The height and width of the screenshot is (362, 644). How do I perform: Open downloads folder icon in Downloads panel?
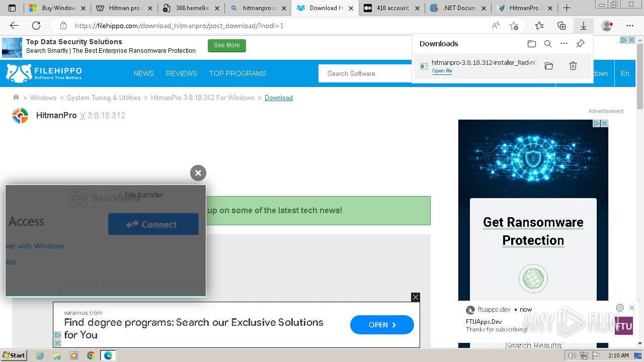point(532,44)
